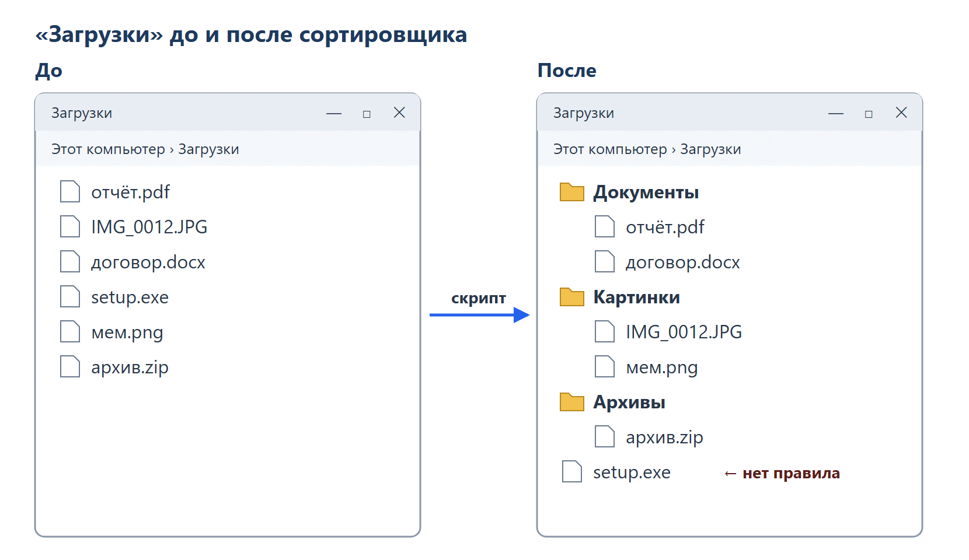The image size is (969, 560).
Task: Click the Загрузки title of the До window
Action: pos(82,113)
